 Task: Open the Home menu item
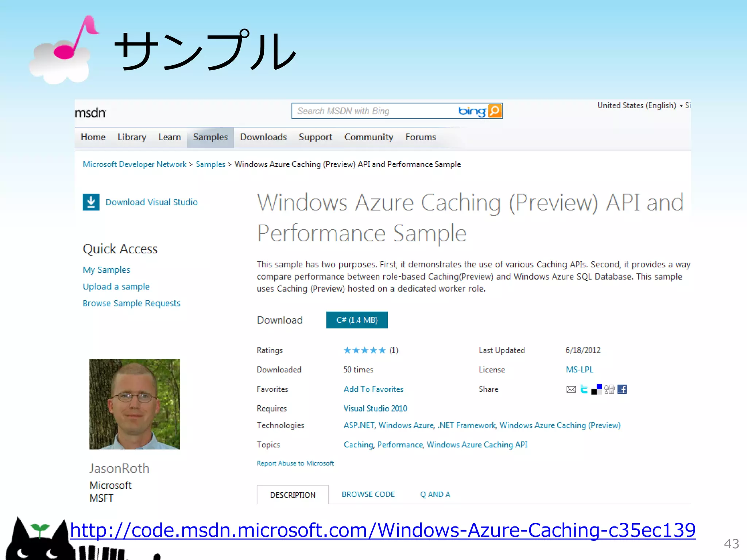click(93, 137)
